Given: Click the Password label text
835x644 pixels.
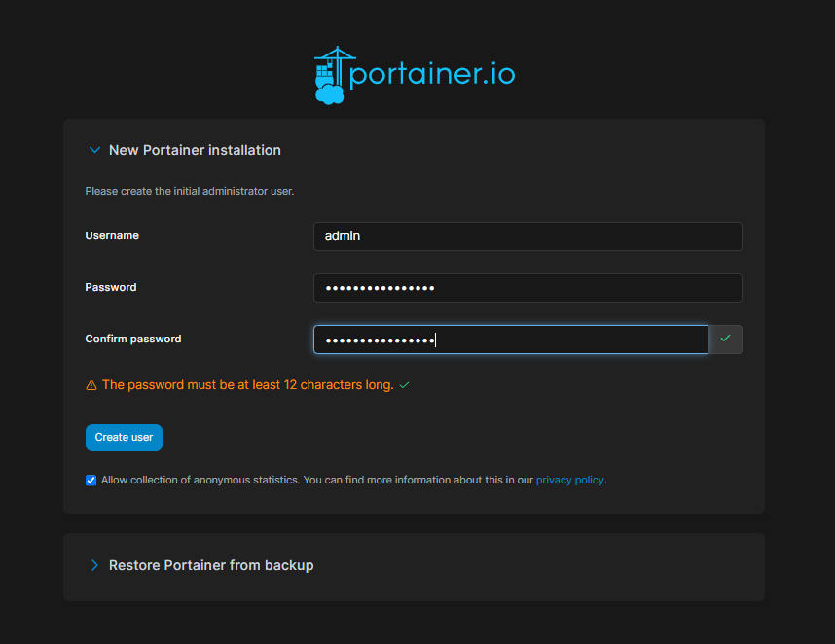Looking at the screenshot, I should [x=111, y=287].
